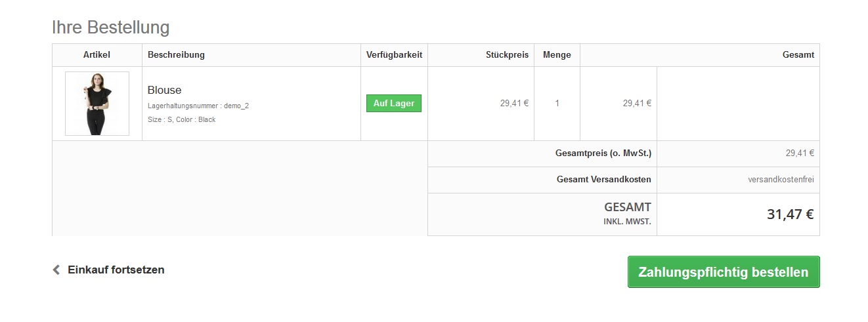
Task: Open the Blouse product thumbnail image
Action: point(97,104)
